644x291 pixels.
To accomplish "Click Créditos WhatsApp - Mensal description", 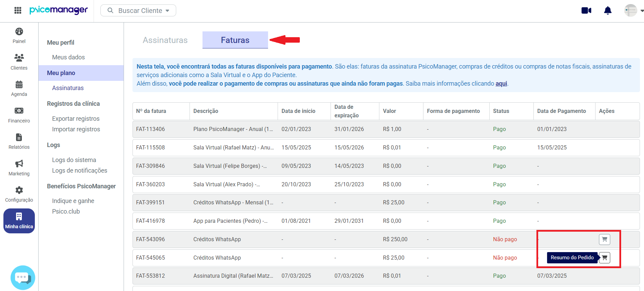I will point(233,203).
